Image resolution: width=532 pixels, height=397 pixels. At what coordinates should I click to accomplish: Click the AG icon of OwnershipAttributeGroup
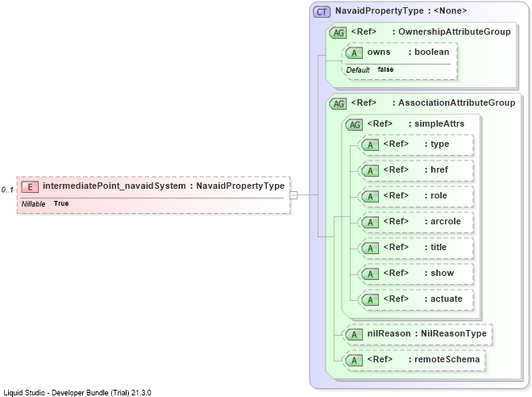point(338,33)
